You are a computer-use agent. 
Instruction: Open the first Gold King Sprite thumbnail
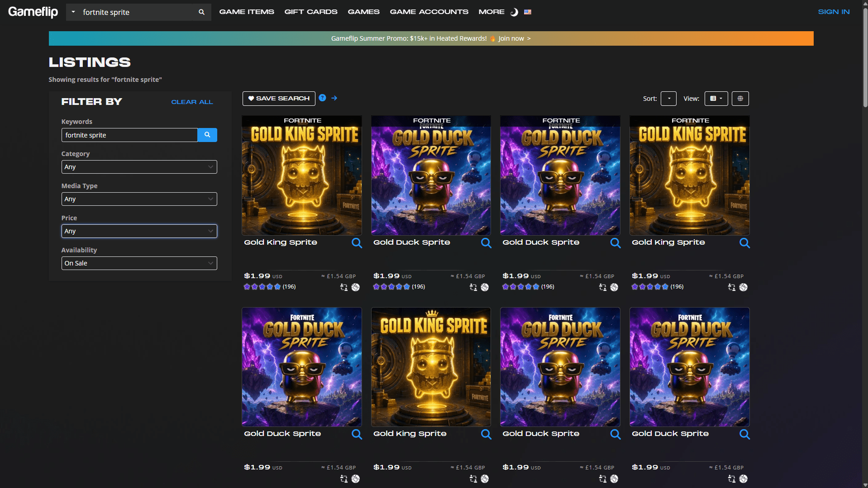point(301,175)
